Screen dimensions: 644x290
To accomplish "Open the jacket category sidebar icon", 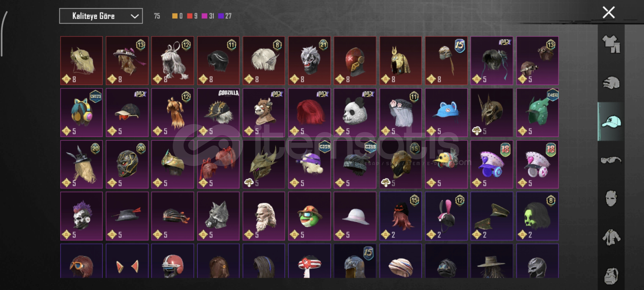I will 611,237.
